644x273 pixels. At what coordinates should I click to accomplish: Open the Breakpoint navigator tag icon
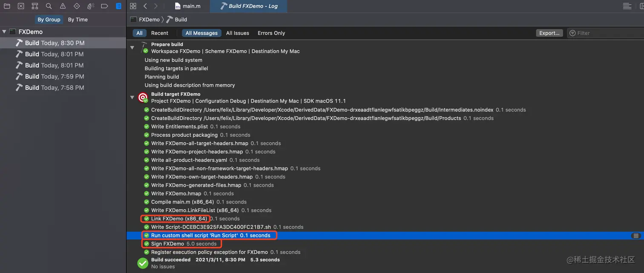pos(104,6)
